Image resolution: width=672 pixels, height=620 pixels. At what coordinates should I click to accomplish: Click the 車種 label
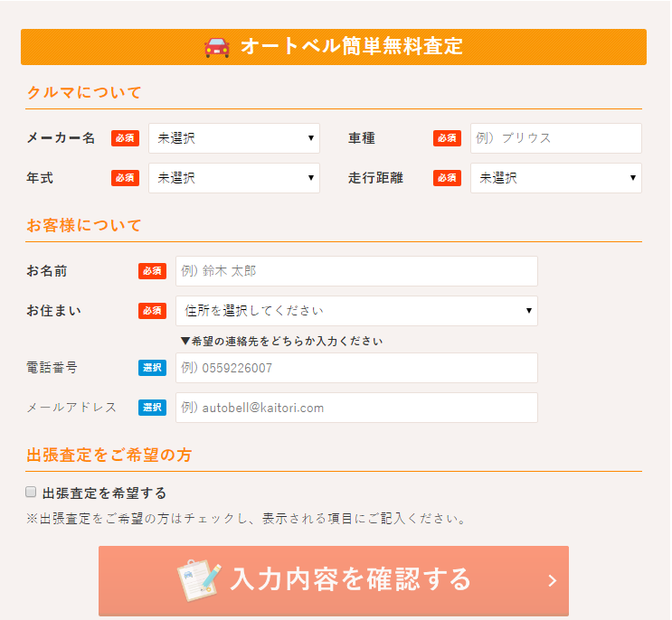coord(362,138)
